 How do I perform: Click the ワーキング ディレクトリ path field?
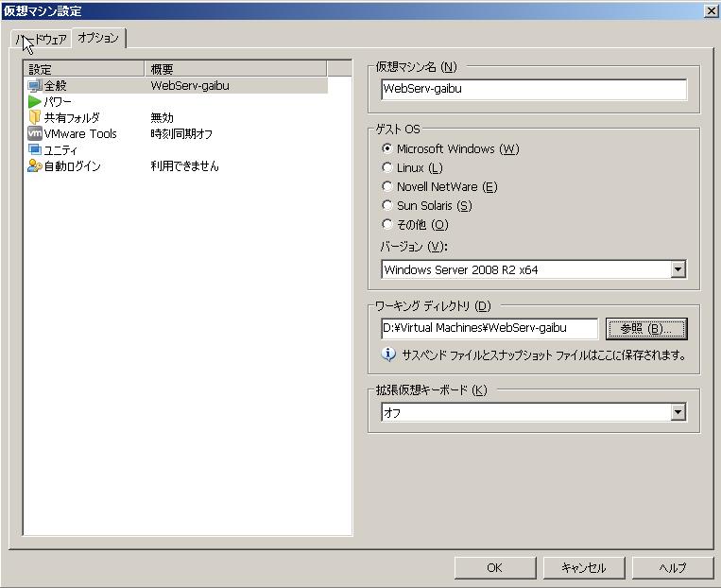(x=489, y=329)
